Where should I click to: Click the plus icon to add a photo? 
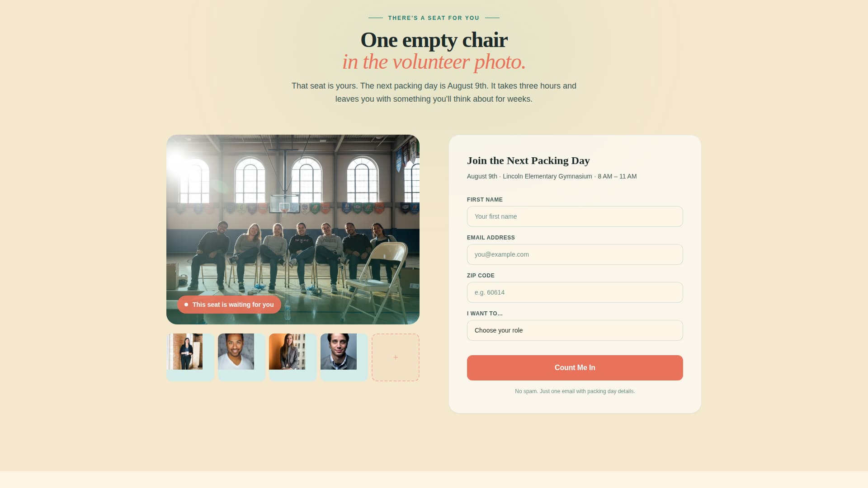coord(395,357)
